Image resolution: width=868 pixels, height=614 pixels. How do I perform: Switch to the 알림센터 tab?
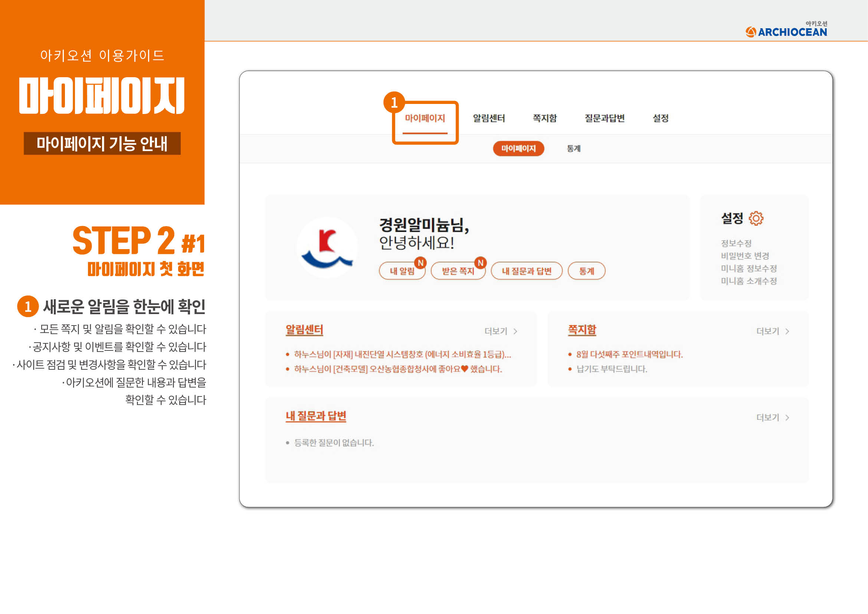[x=489, y=118]
